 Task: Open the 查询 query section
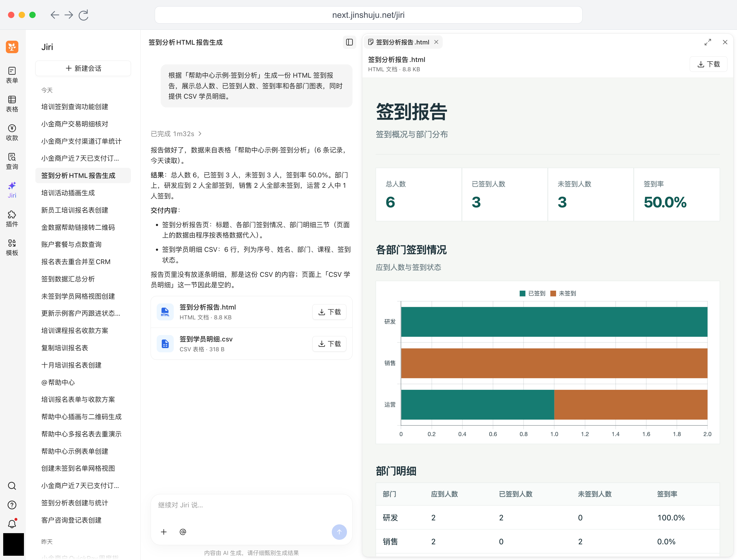click(x=12, y=161)
